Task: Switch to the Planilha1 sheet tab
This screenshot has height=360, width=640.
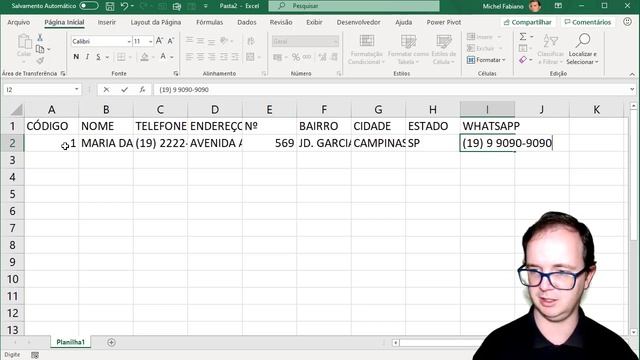Action: click(x=71, y=342)
